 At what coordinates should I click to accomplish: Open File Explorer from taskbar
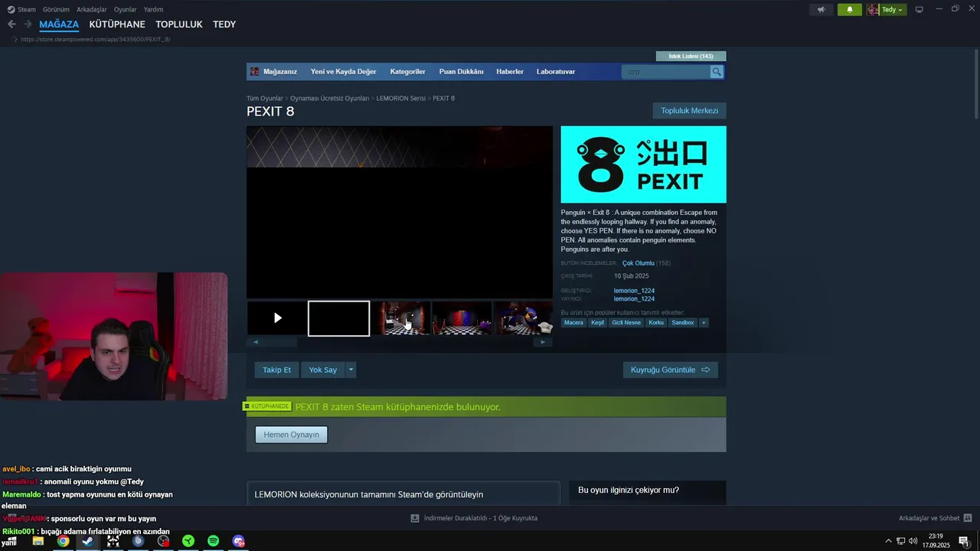(38, 541)
